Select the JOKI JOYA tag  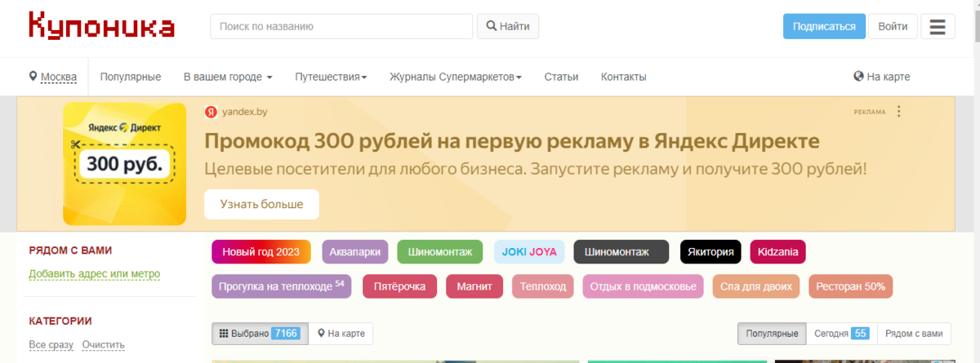click(529, 252)
